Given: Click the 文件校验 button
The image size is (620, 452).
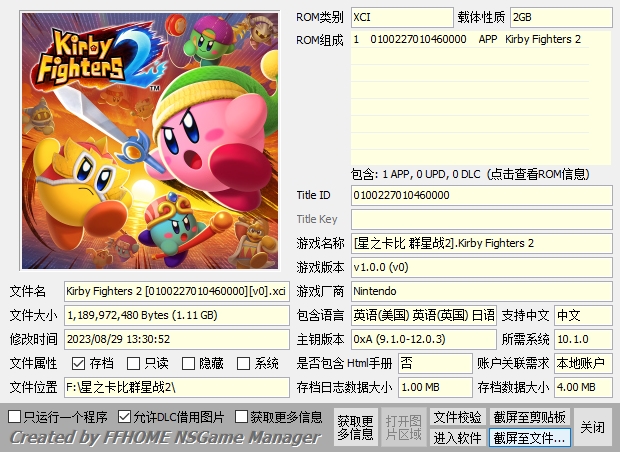Looking at the screenshot, I should [457, 416].
